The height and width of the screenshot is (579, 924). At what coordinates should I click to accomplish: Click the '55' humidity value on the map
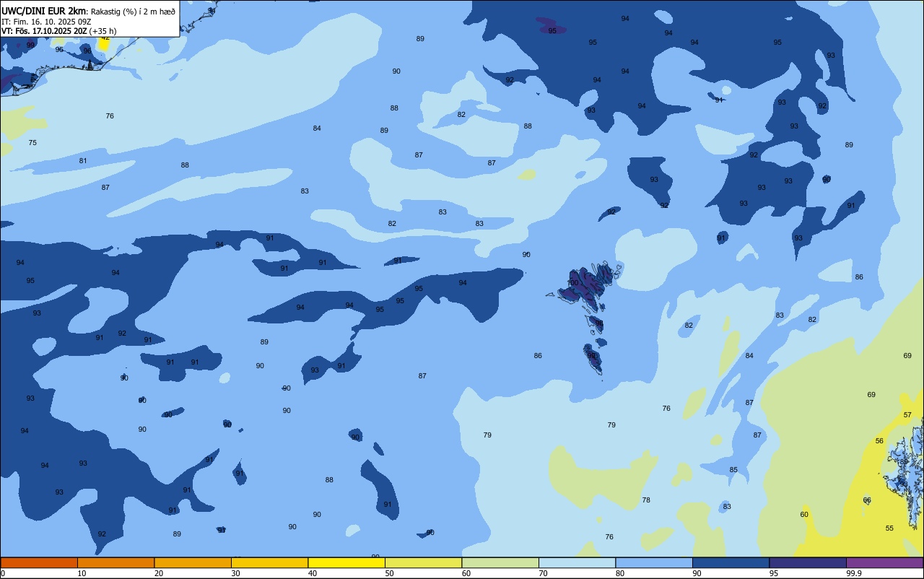pos(889,528)
